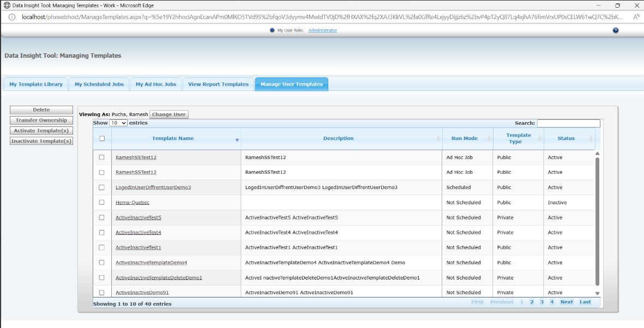
Task: Jump to page 3 in pagination
Action: pos(541,302)
